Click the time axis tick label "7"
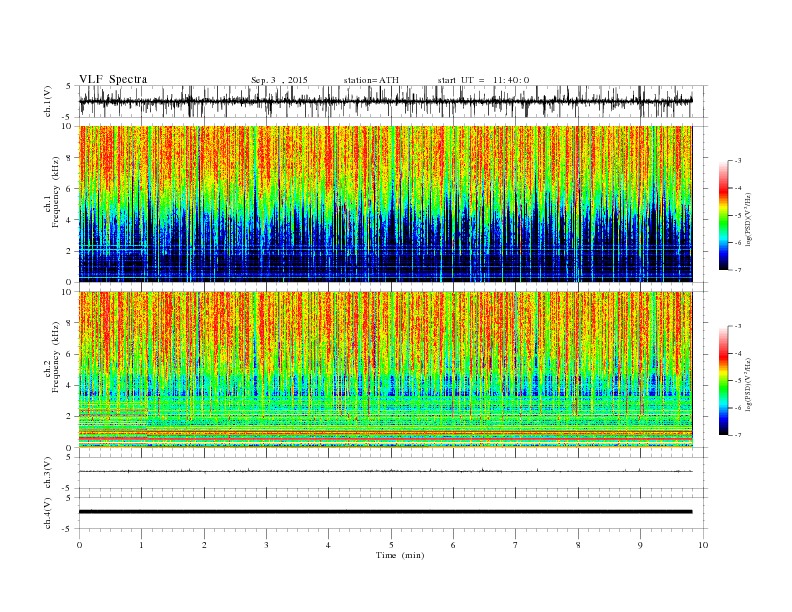Screen dimensions: 792x612 516,545
